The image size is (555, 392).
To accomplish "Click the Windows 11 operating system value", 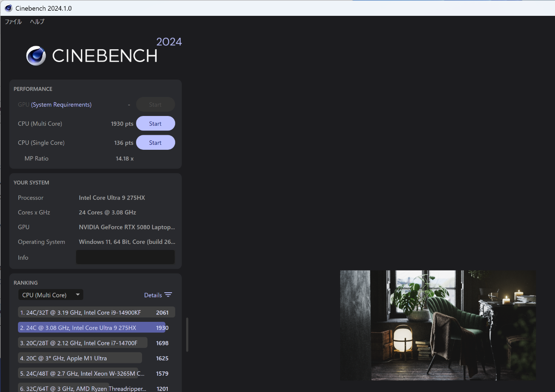I will tap(127, 242).
